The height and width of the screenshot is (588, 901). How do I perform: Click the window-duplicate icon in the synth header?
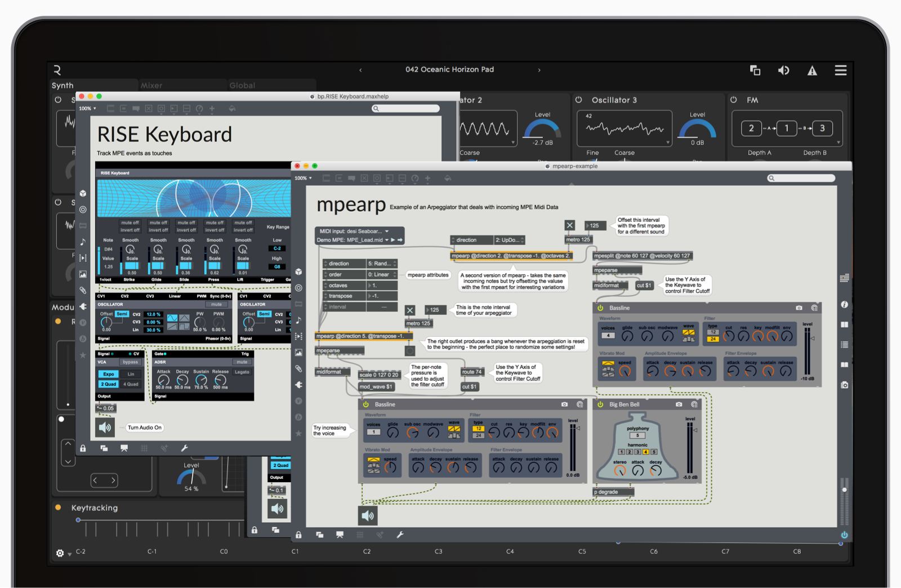click(755, 70)
